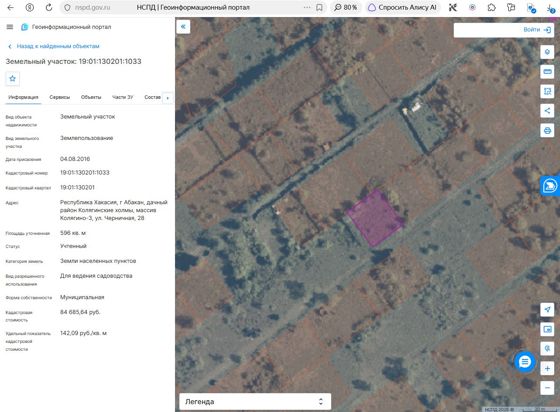This screenshot has width=560, height=412.
Task: Open the hamburger menu in portal header
Action: [10, 27]
